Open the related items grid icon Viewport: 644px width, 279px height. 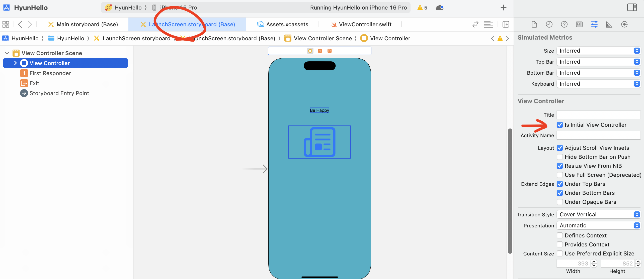(6, 24)
